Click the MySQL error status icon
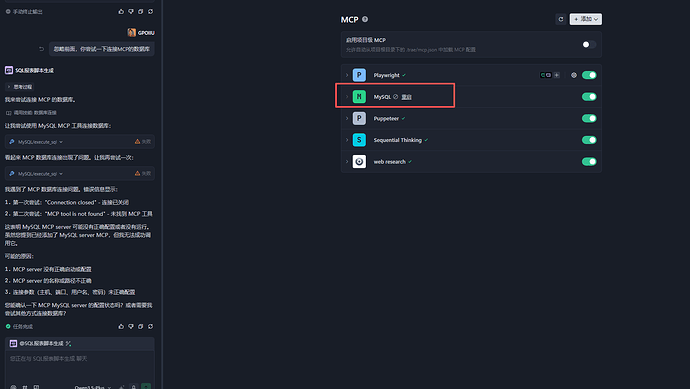The height and width of the screenshot is (389, 690). click(396, 97)
